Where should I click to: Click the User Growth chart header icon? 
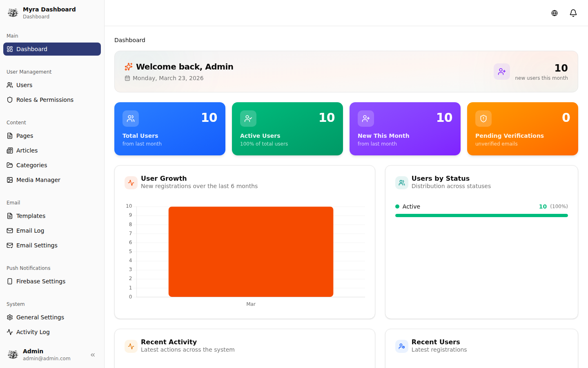131,183
